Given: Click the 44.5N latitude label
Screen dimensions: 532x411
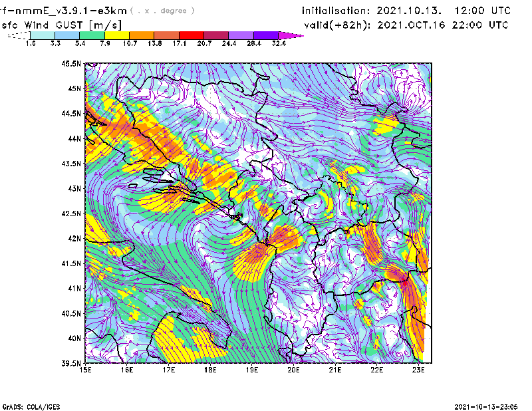Looking at the screenshot, I should click(x=71, y=113).
